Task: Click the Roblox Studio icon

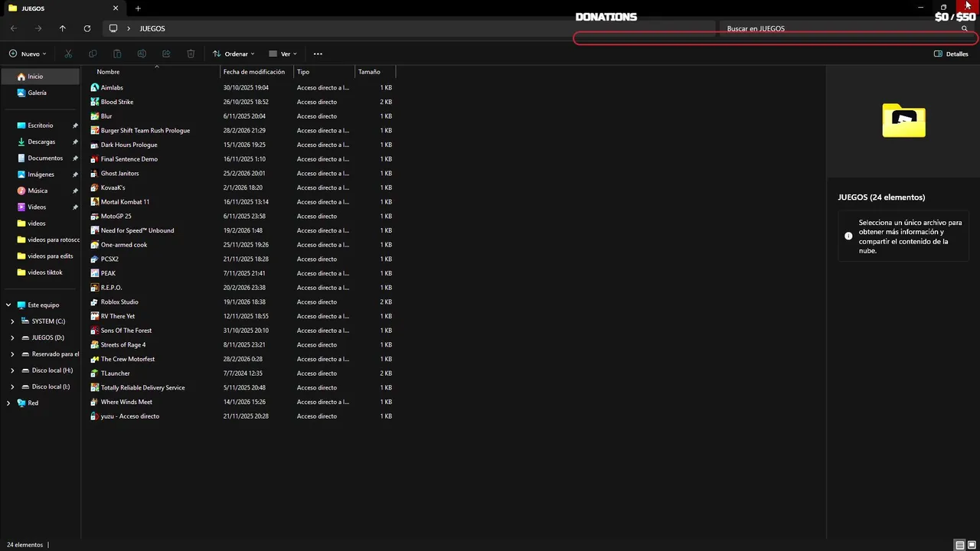Action: [95, 302]
